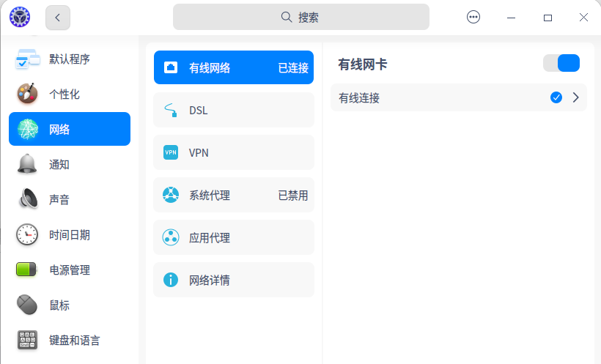Open 应用代理 settings
This screenshot has height=364, width=601.
pyautogui.click(x=234, y=237)
